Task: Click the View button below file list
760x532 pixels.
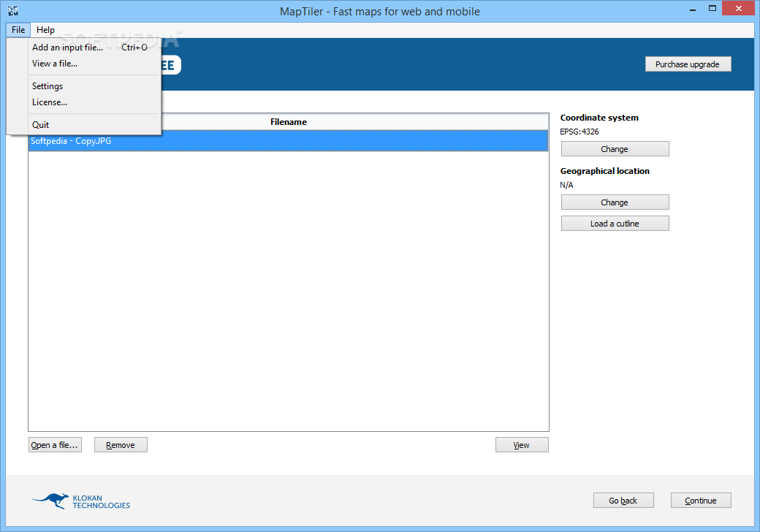Action: point(522,445)
